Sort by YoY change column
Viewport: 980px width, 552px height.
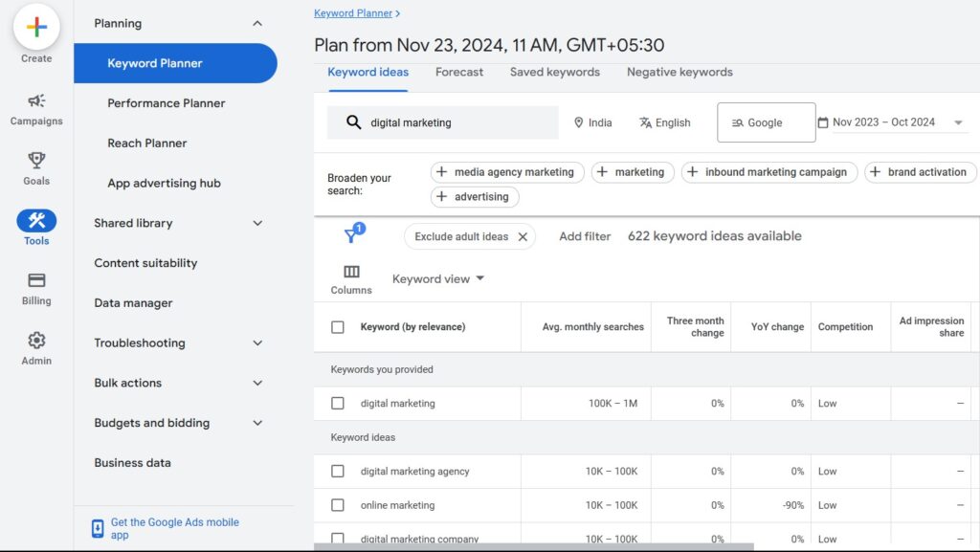tap(777, 327)
